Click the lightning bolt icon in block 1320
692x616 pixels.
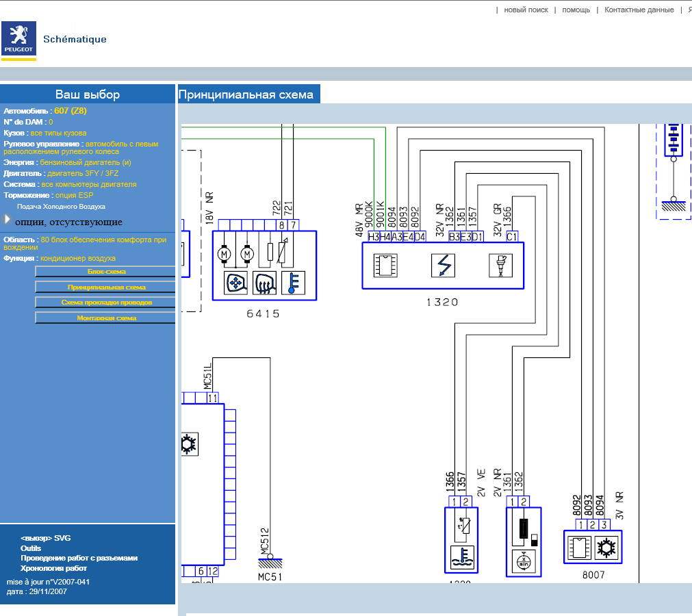(443, 265)
